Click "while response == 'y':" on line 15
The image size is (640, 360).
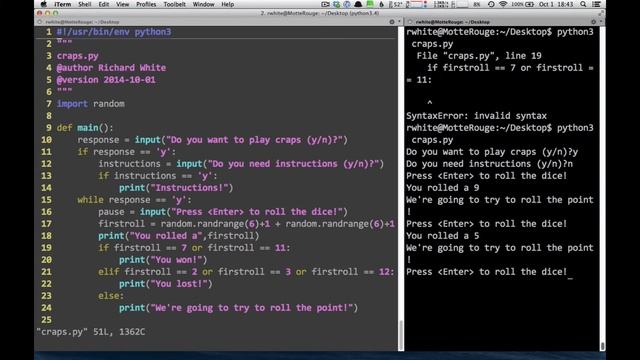[134, 200]
